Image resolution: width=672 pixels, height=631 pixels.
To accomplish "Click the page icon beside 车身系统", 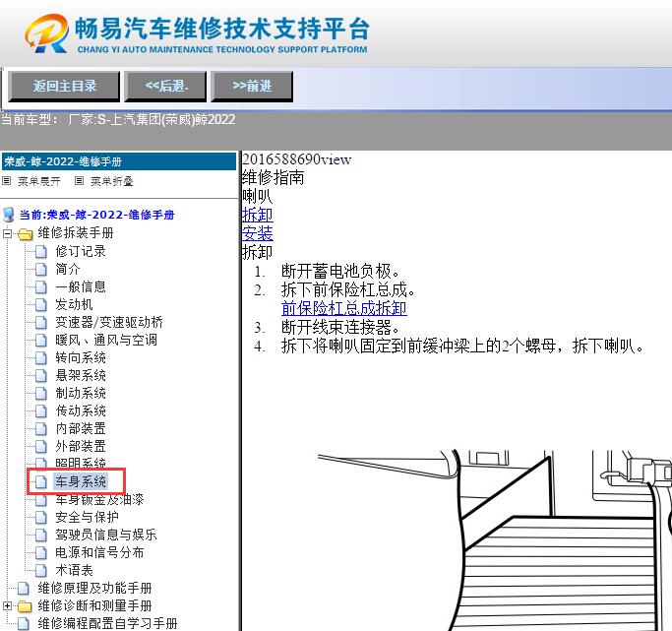I will click(x=41, y=481).
